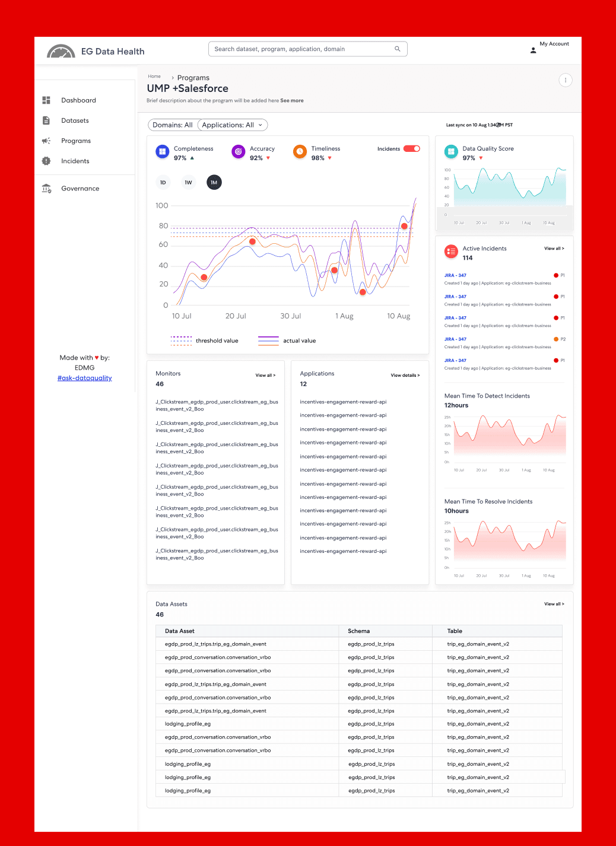The image size is (616, 846).
Task: Click the Schema column header
Action: point(359,631)
